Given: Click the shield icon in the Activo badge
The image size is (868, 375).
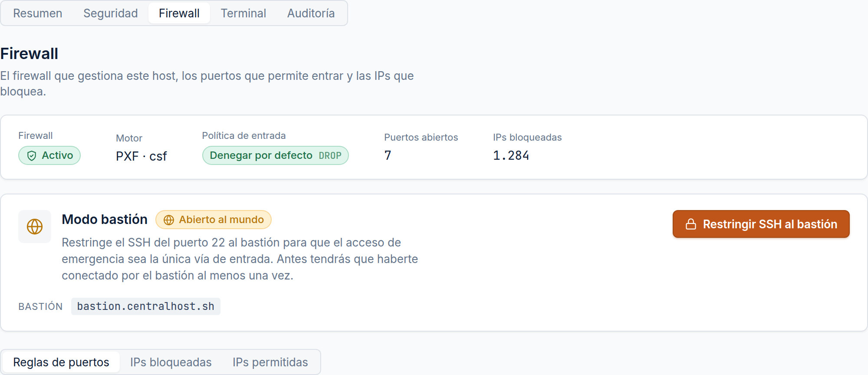Looking at the screenshot, I should [x=32, y=156].
